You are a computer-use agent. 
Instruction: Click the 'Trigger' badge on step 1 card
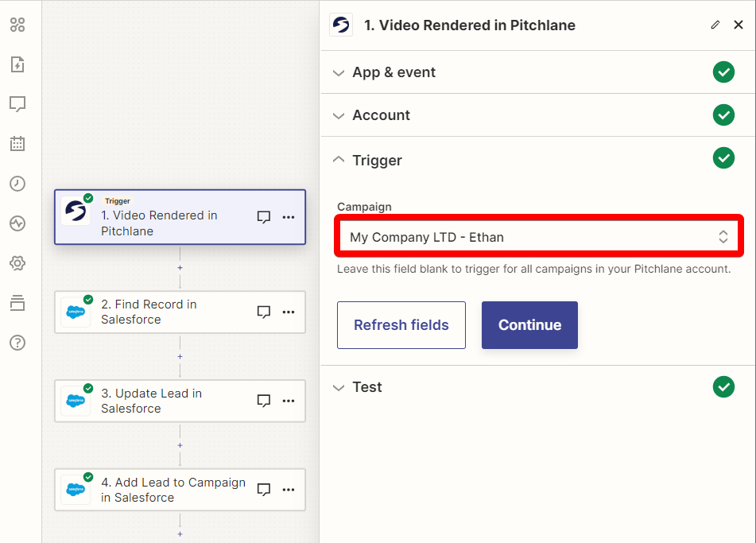click(x=117, y=201)
